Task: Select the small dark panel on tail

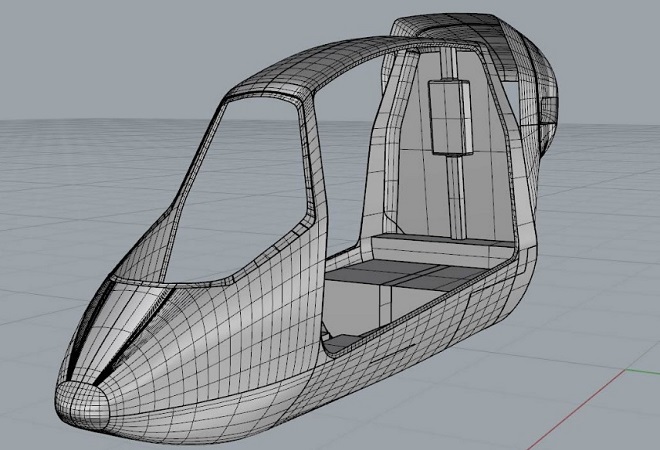Action: (546, 108)
